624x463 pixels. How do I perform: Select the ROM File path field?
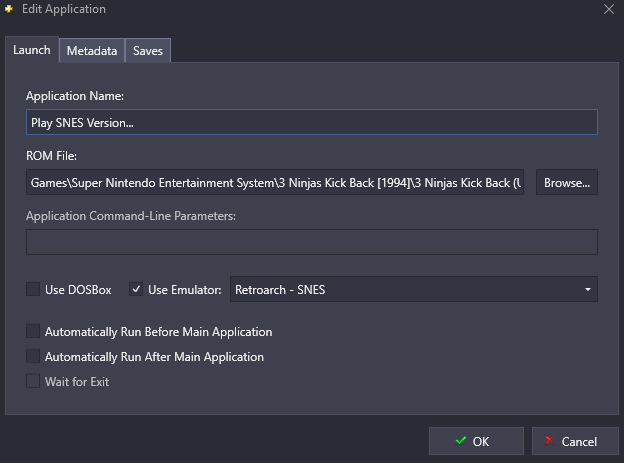pos(275,182)
